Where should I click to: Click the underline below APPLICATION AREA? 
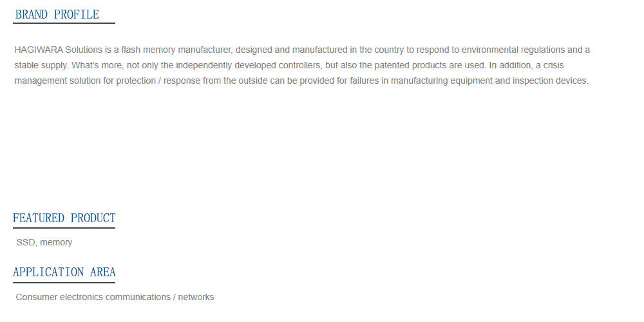pos(64,282)
